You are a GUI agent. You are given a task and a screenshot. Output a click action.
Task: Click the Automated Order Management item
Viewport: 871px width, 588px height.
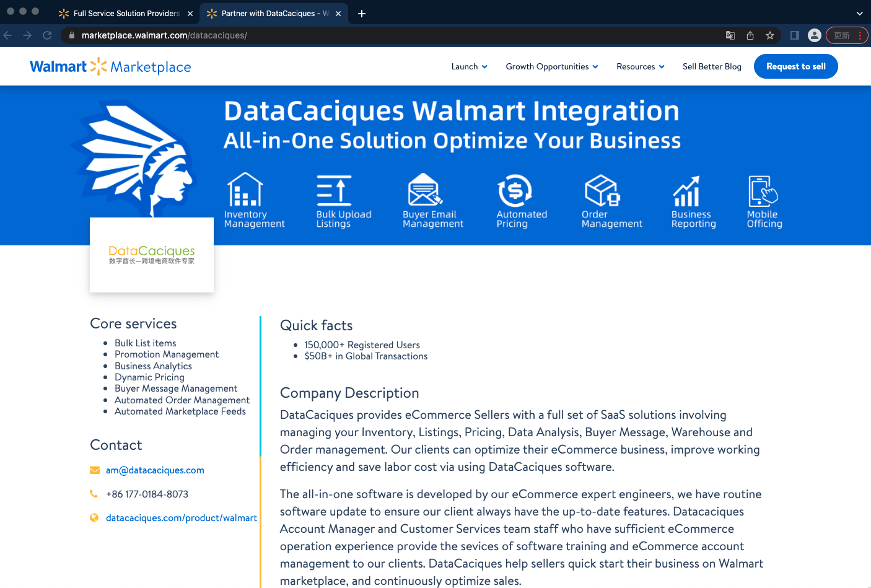(182, 400)
